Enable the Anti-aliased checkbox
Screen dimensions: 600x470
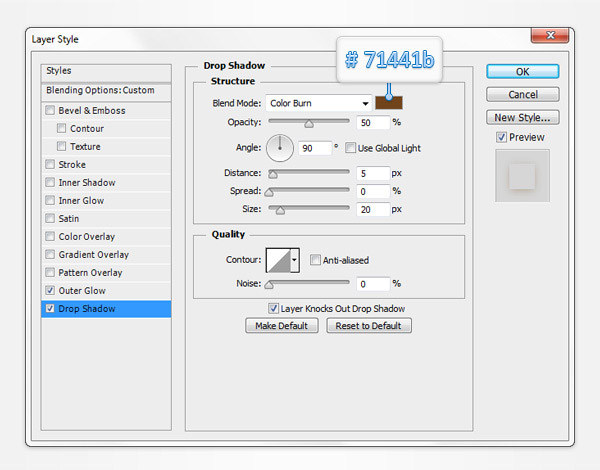tap(316, 260)
